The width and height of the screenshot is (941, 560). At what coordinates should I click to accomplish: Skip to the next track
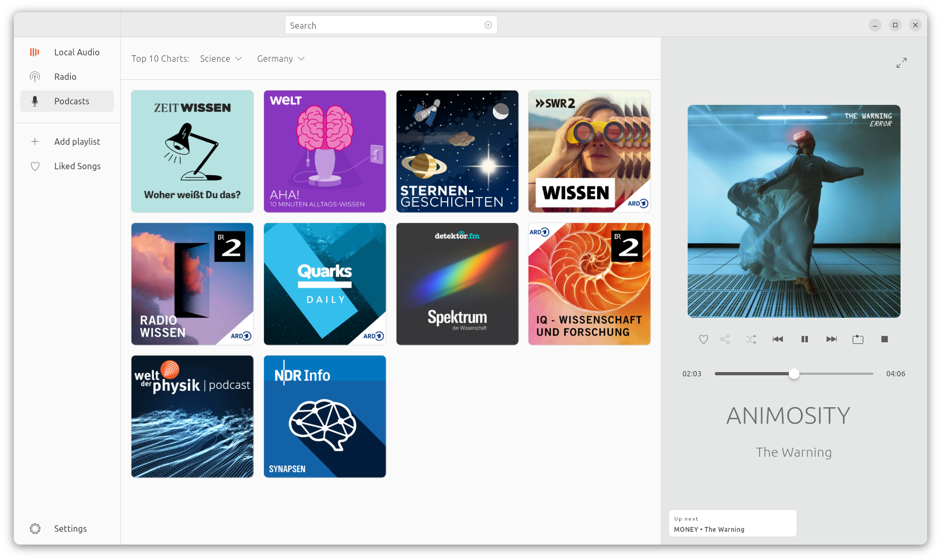(831, 339)
